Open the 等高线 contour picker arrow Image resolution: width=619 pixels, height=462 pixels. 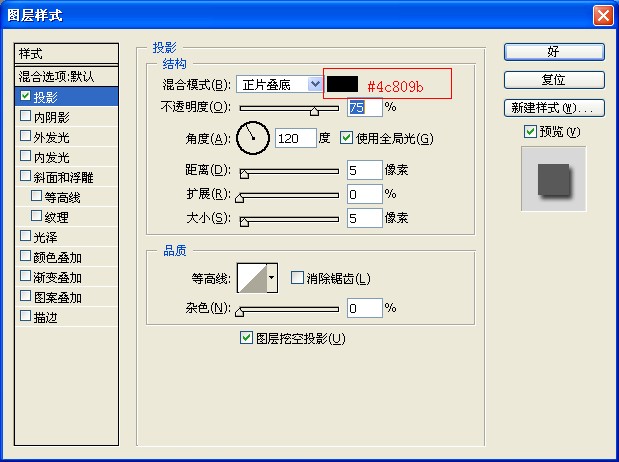click(272, 278)
